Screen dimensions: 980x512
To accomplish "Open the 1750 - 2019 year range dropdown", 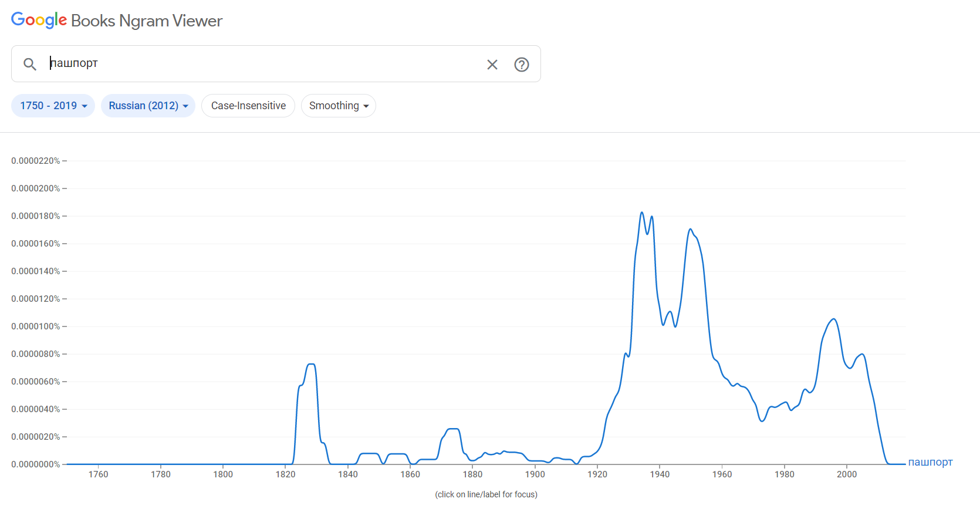I will pyautogui.click(x=53, y=106).
